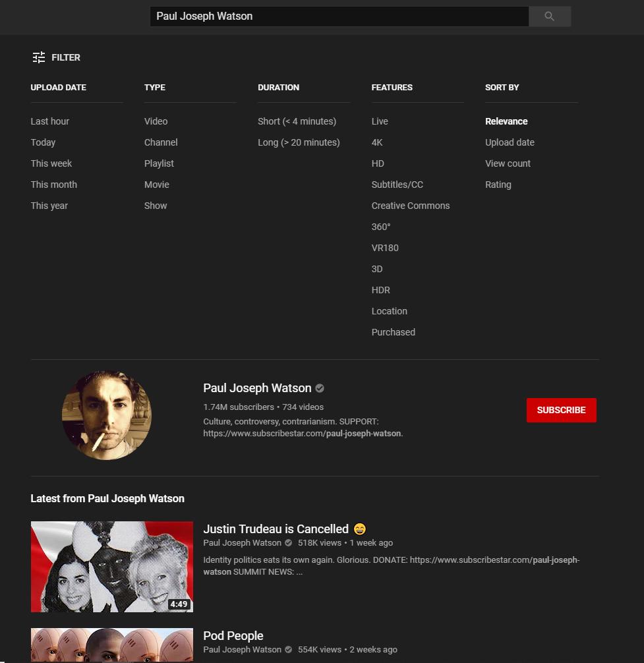The height and width of the screenshot is (663, 644).
Task: Click channel name under Justin Trudeau video
Action: pos(242,543)
